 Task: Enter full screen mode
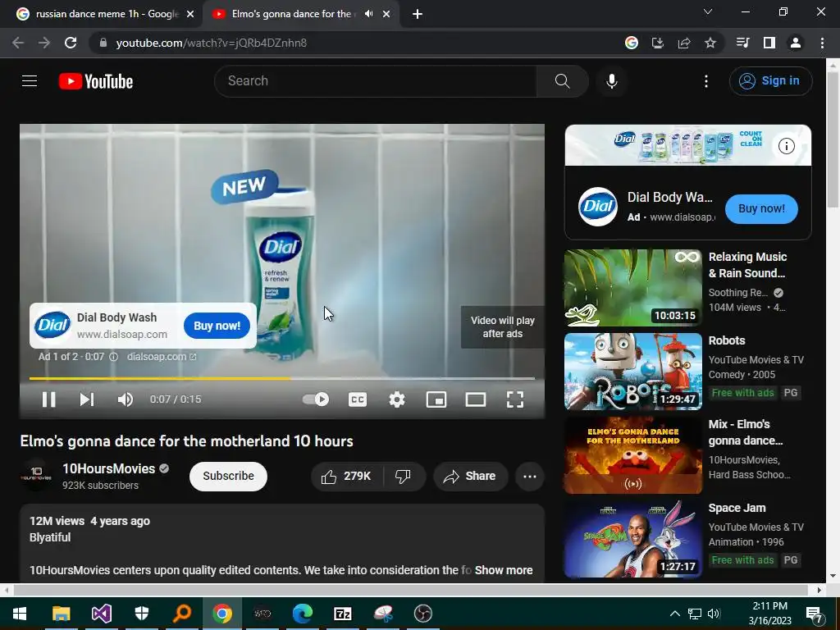[x=515, y=399]
